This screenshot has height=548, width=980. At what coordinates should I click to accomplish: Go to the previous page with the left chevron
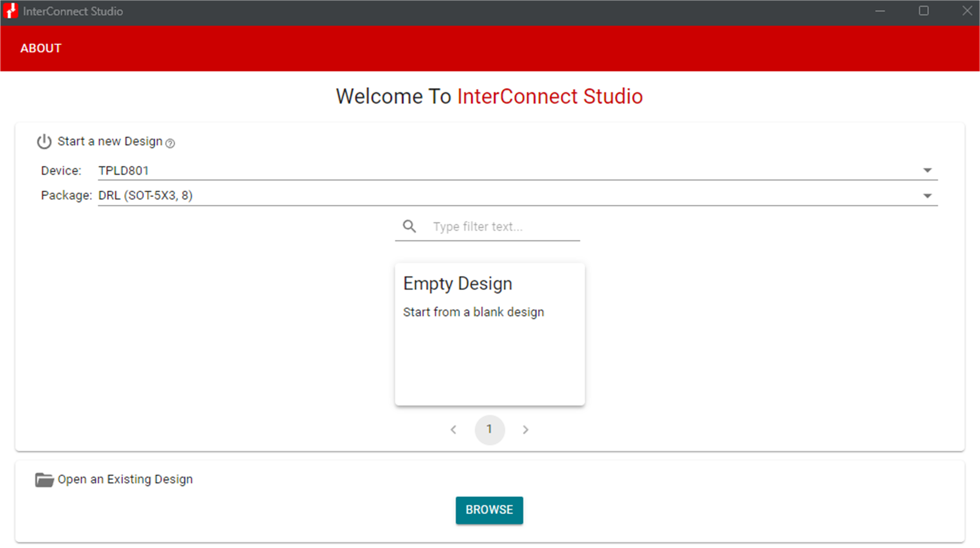454,430
